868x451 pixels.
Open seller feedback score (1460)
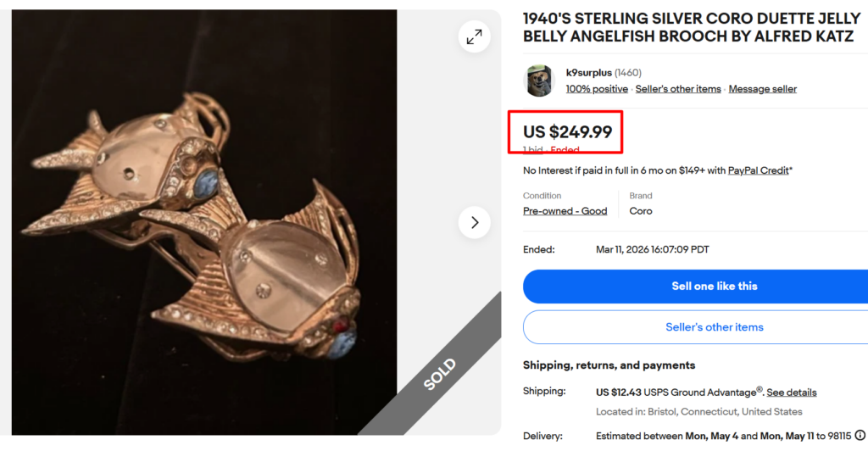[x=630, y=73]
